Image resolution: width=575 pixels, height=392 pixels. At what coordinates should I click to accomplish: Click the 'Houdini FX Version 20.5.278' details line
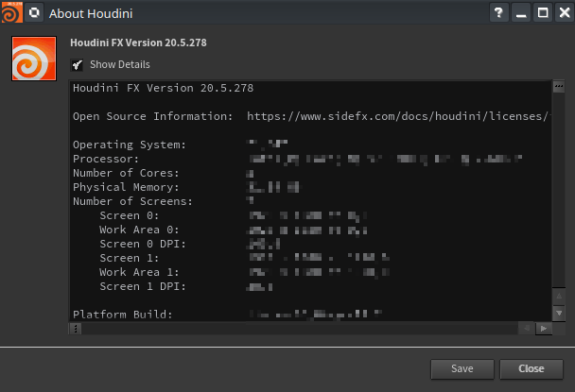(163, 88)
